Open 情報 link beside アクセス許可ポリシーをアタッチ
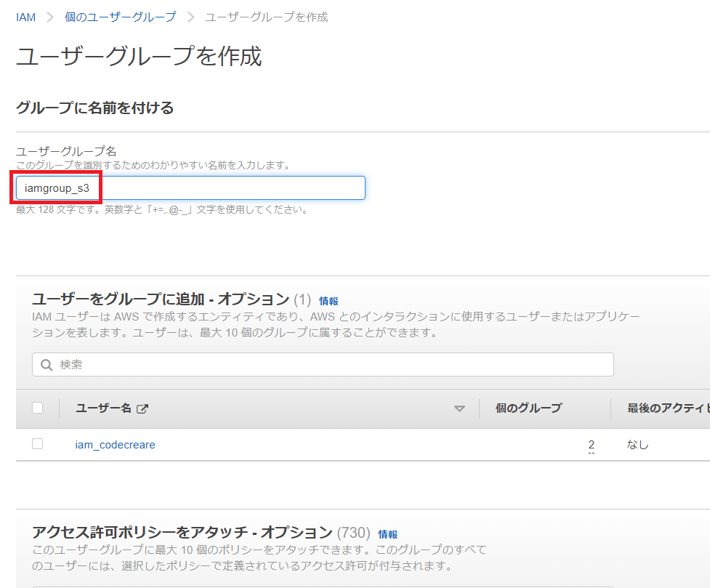The width and height of the screenshot is (710, 588). (388, 534)
